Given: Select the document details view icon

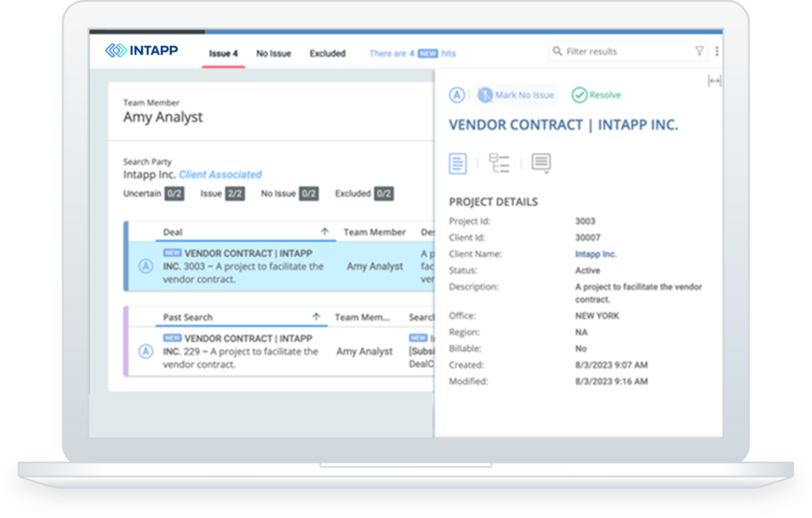Looking at the screenshot, I should click(x=458, y=163).
